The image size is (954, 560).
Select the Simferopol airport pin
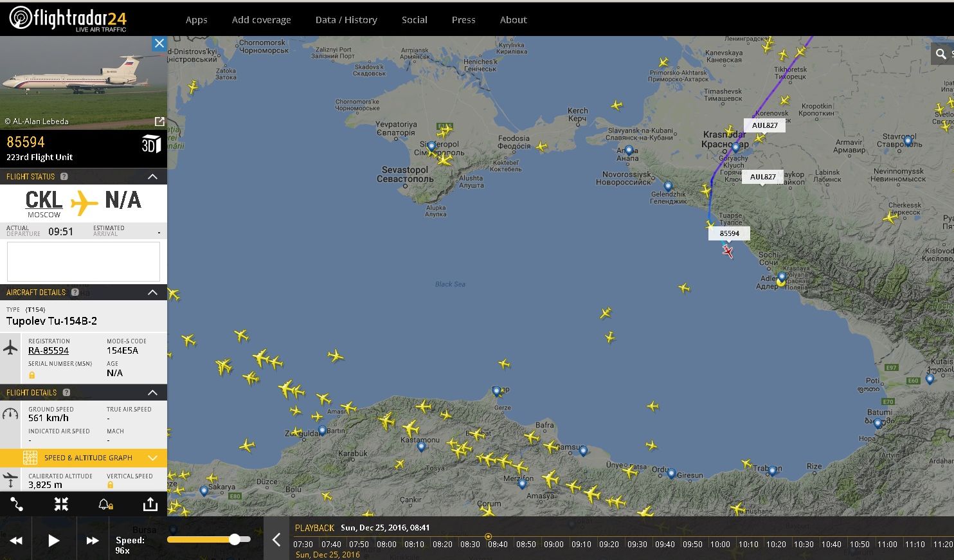pos(431,147)
